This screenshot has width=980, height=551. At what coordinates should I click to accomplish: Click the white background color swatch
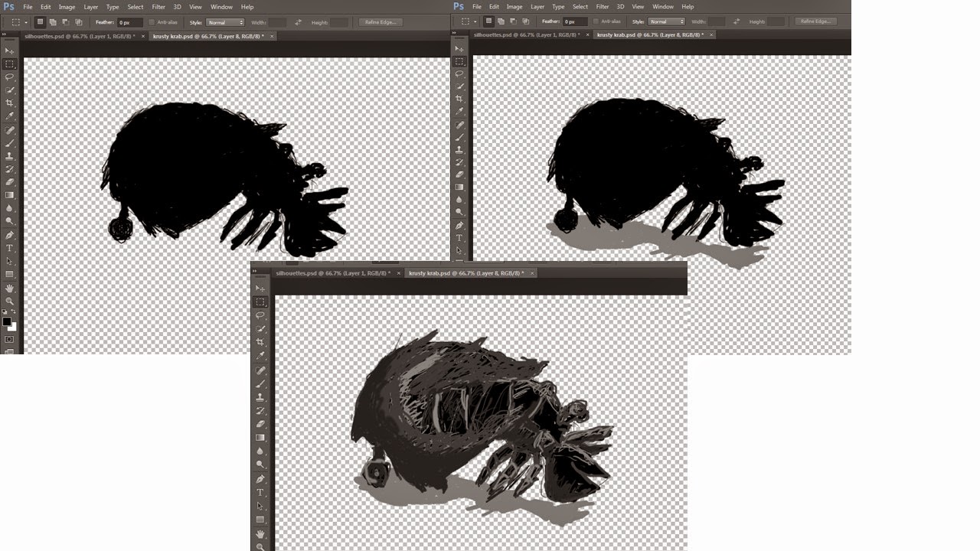pos(12,327)
